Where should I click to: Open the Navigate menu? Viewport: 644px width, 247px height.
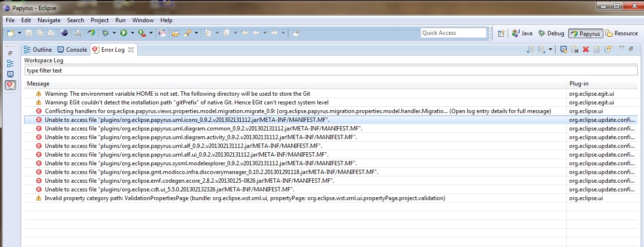click(49, 20)
